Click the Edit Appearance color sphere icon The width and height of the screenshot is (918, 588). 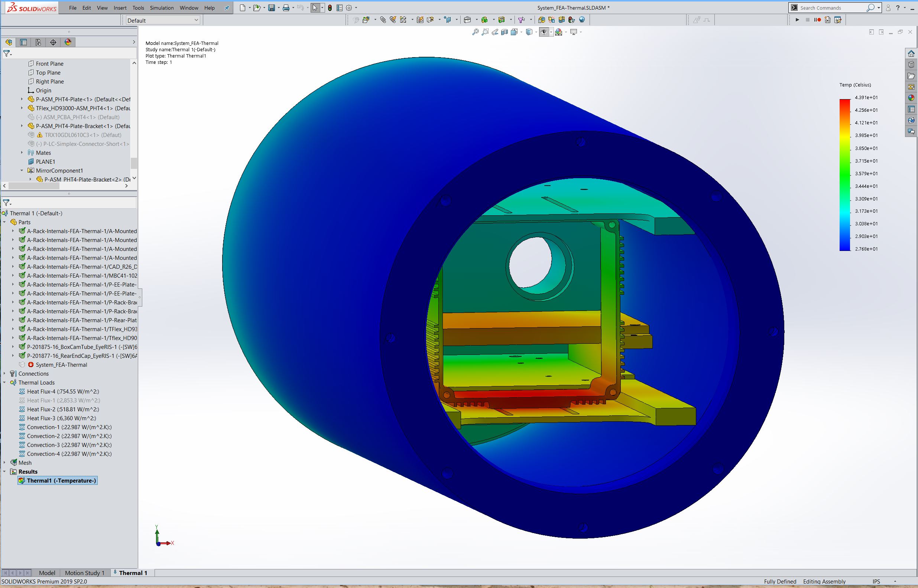point(558,32)
